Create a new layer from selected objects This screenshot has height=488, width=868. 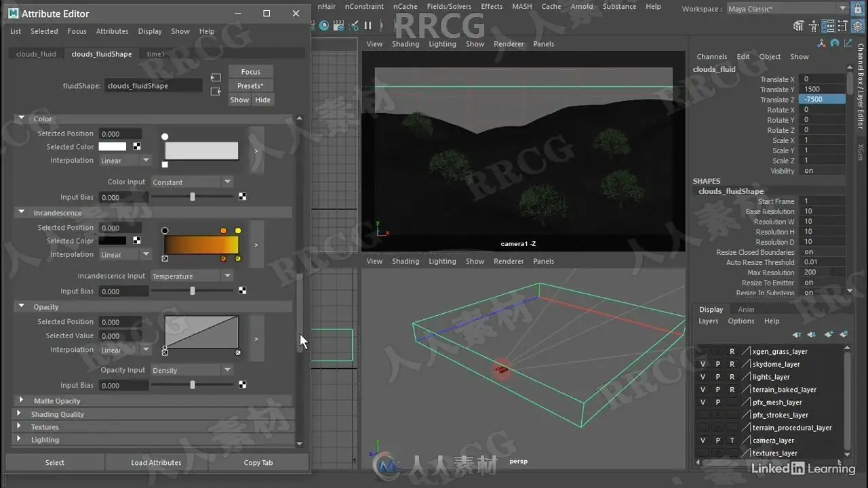(844, 334)
